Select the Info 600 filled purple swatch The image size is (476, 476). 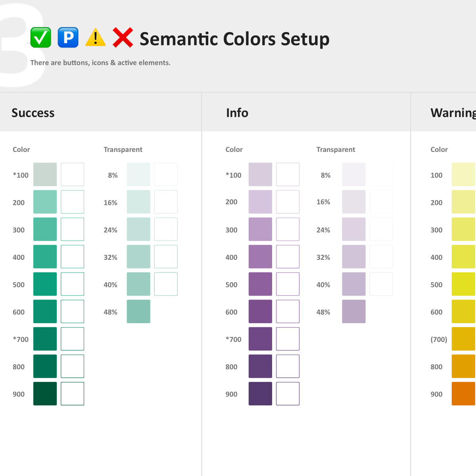[260, 311]
